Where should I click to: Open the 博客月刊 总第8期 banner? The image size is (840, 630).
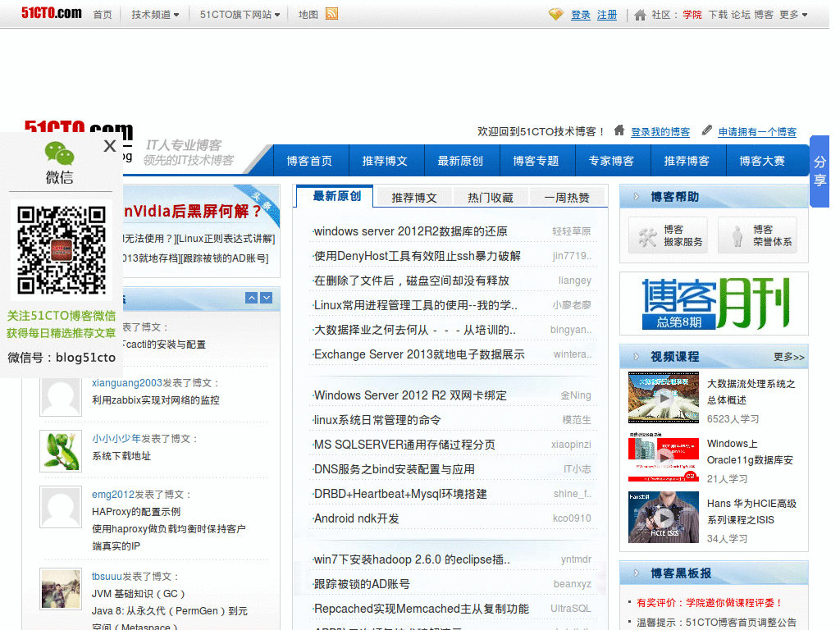pos(714,304)
